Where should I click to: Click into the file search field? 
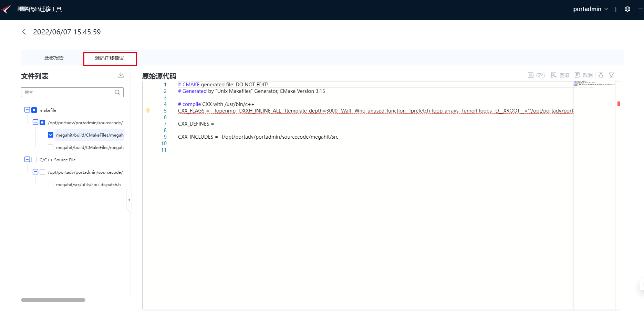(x=68, y=92)
